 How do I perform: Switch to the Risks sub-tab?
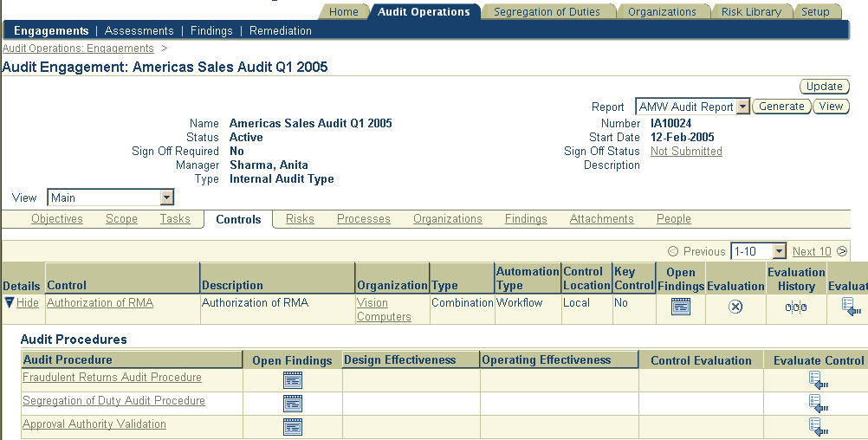[x=300, y=218]
